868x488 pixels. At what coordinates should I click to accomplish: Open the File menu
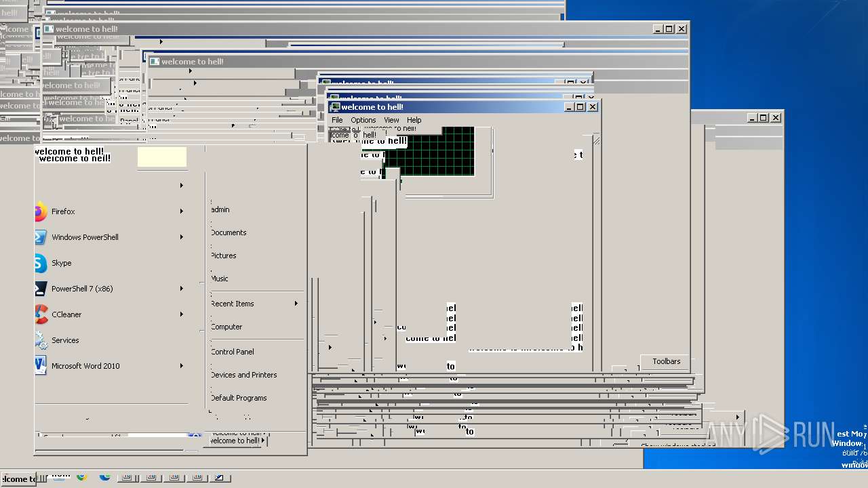pyautogui.click(x=337, y=120)
